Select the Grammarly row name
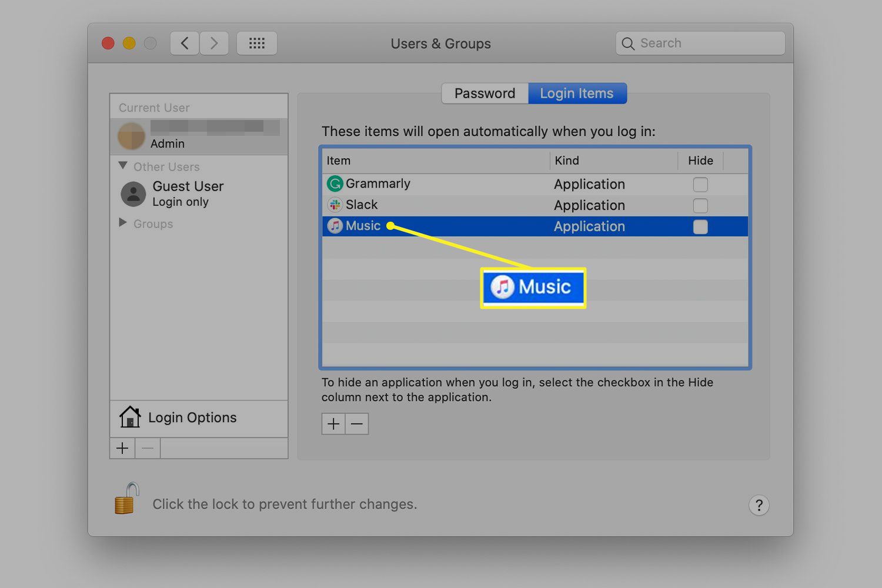This screenshot has width=882, height=588. coord(378,183)
